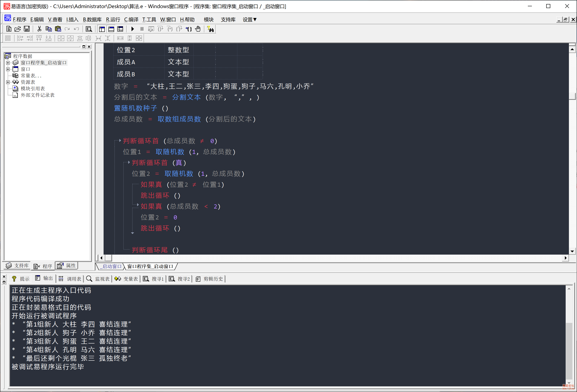Switch to the 变量表 tab
The width and height of the screenshot is (577, 392).
click(126, 279)
